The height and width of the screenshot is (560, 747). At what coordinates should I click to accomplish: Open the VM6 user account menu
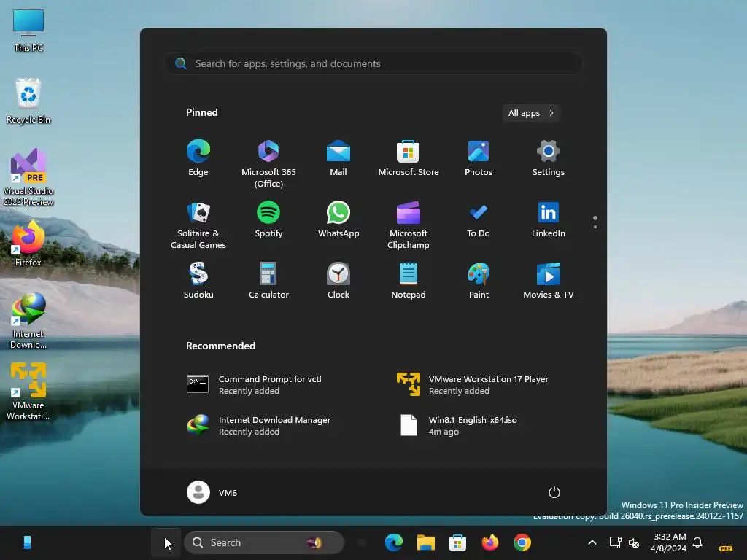pos(212,492)
